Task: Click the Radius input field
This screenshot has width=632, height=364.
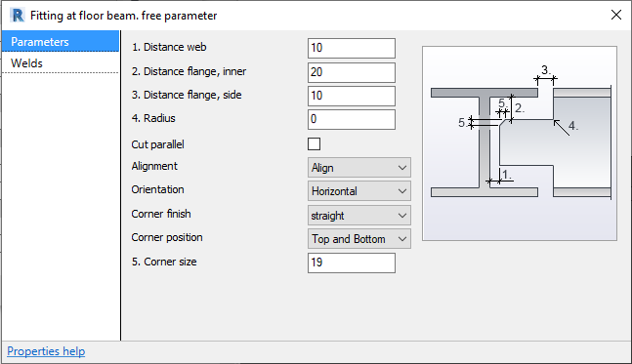Action: click(352, 119)
